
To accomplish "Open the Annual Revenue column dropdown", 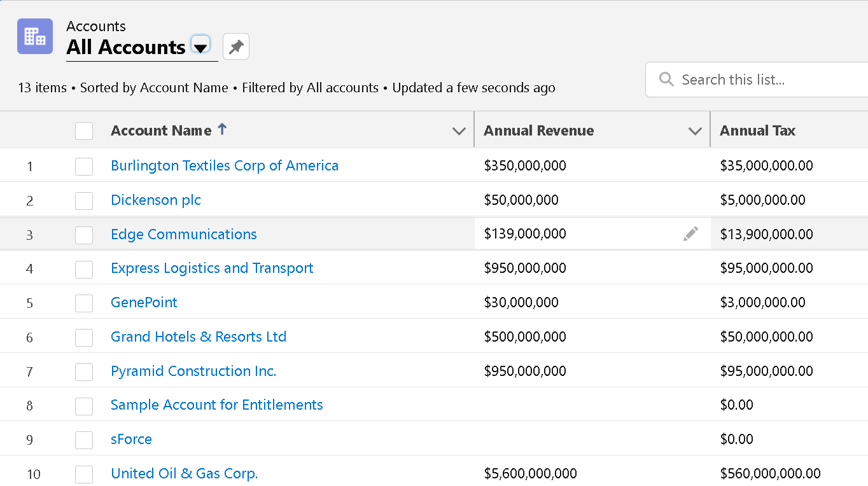I will coord(694,131).
